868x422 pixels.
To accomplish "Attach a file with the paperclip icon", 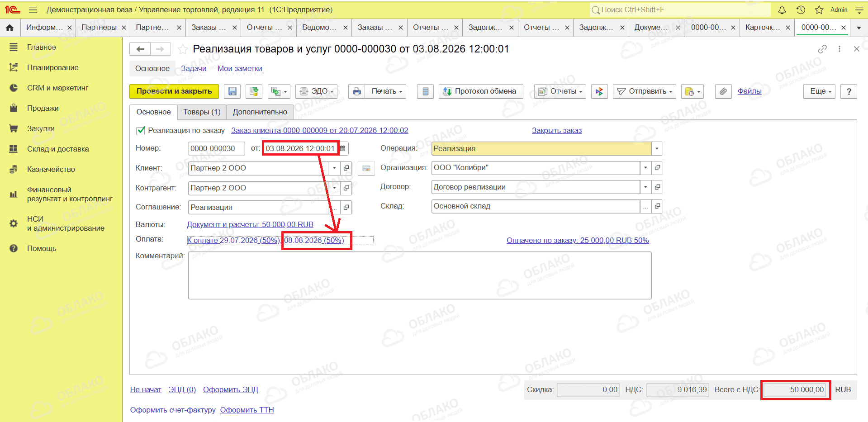I will point(723,91).
